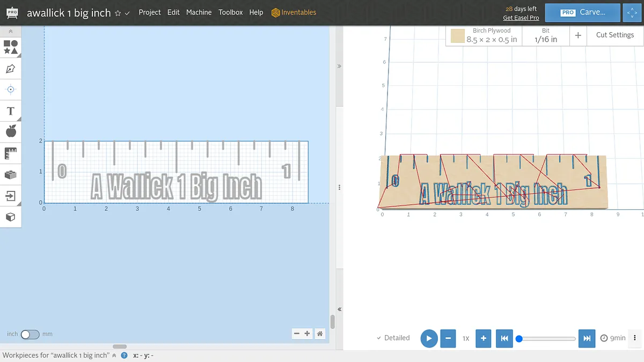Collapse the left tool sidebar
This screenshot has height=362, width=644.
click(x=11, y=32)
